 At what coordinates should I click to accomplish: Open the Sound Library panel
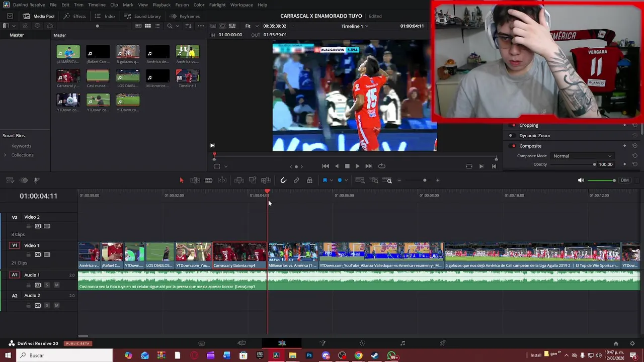pyautogui.click(x=142, y=16)
